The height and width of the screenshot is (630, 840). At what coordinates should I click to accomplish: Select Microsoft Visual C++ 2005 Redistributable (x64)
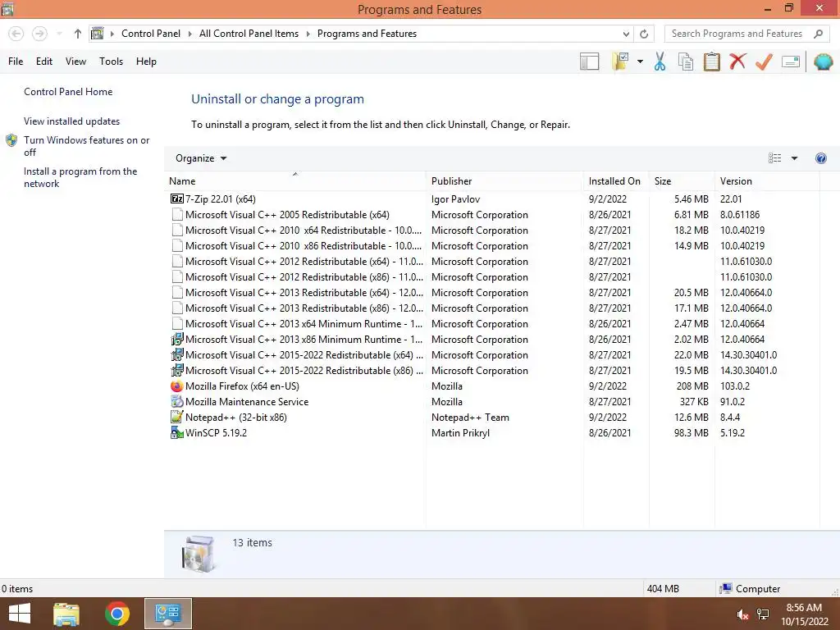287,215
